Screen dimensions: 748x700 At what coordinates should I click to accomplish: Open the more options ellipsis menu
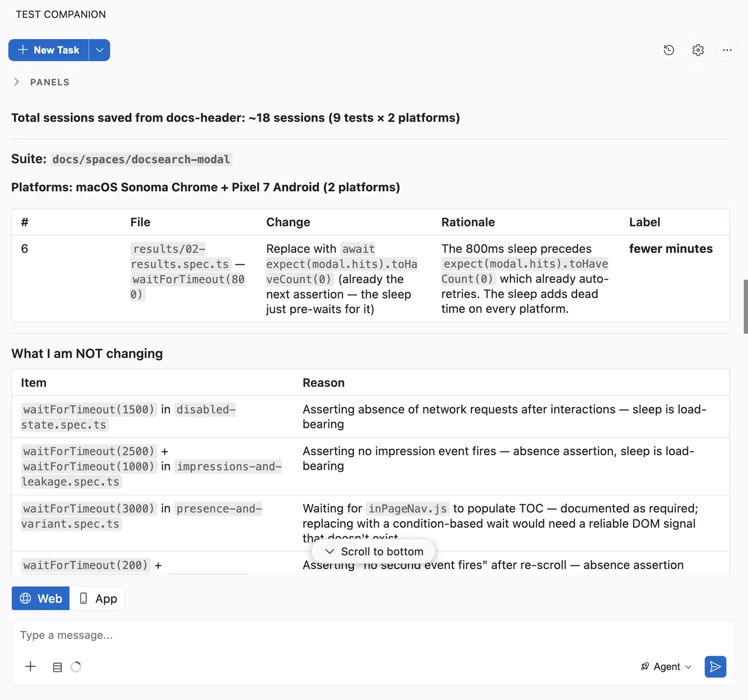click(x=727, y=50)
